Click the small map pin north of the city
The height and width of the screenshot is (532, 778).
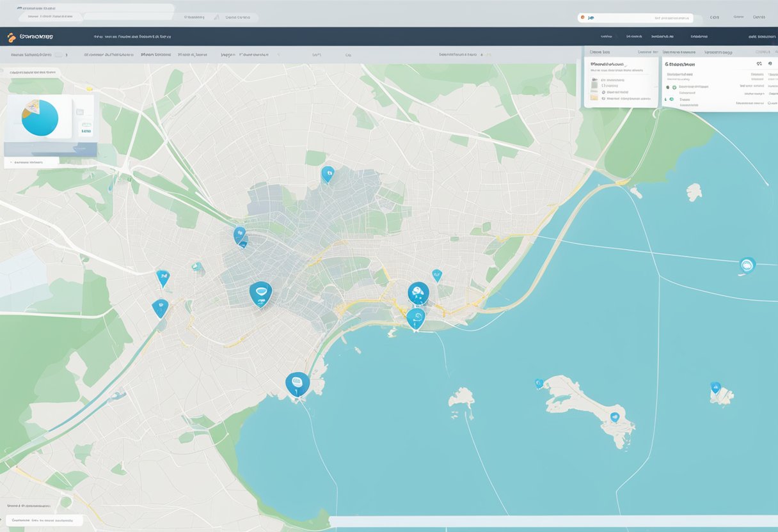(x=328, y=174)
